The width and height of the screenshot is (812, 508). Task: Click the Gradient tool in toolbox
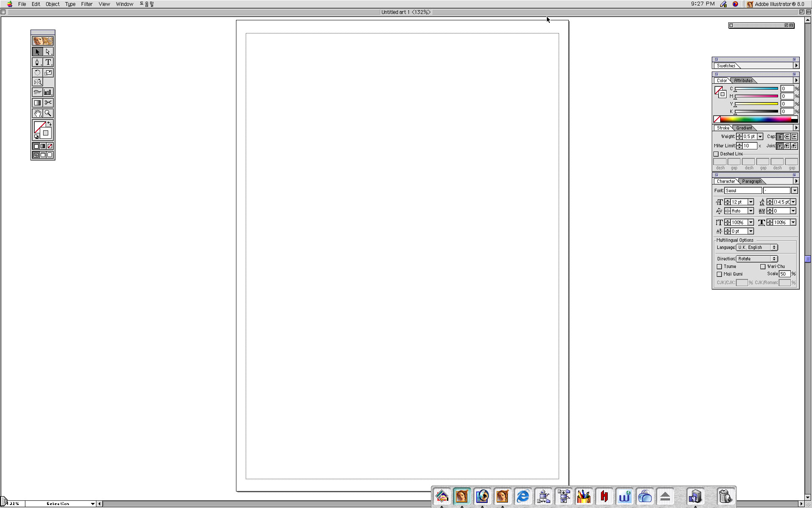(37, 103)
